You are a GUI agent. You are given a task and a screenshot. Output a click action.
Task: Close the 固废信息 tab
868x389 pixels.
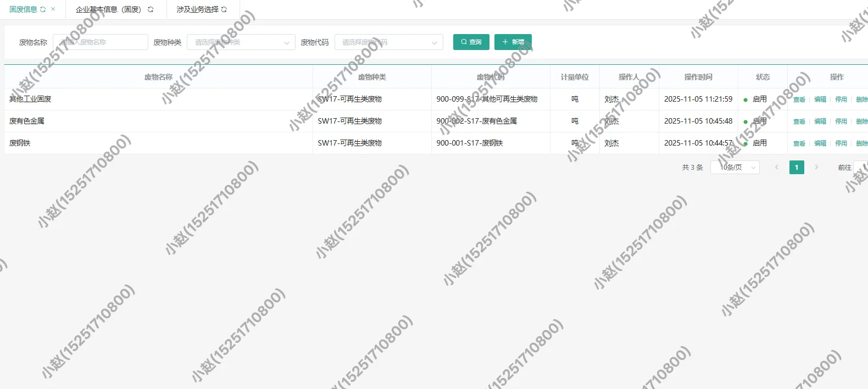[53, 9]
